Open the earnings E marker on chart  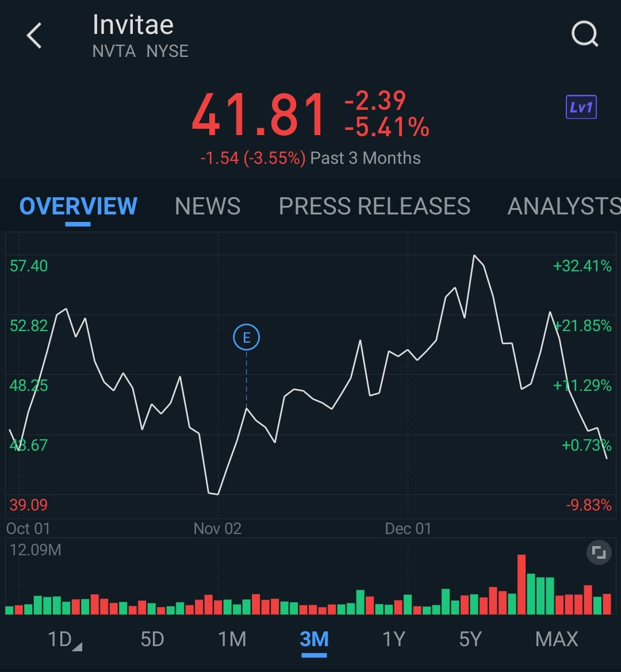click(247, 337)
